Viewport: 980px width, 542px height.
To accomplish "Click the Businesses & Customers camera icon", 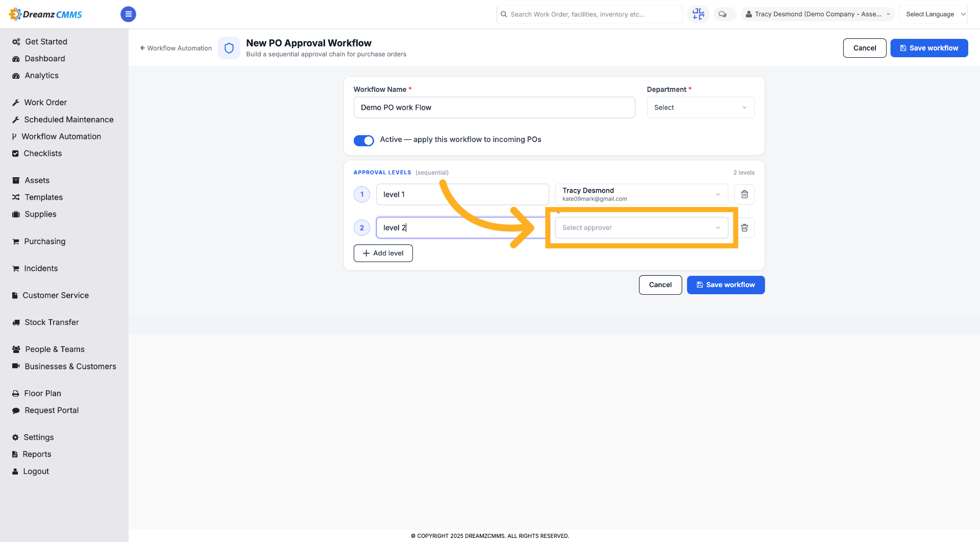I will [x=16, y=366].
